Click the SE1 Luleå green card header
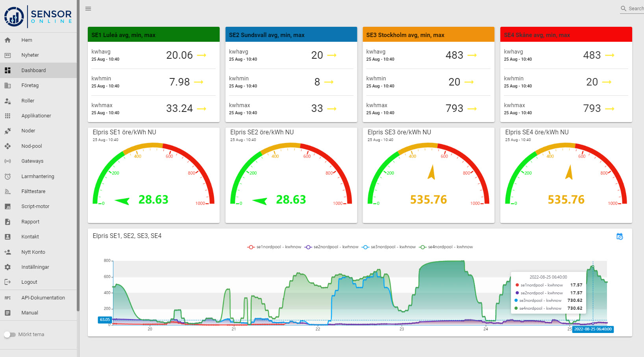The image size is (644, 357). coord(154,35)
